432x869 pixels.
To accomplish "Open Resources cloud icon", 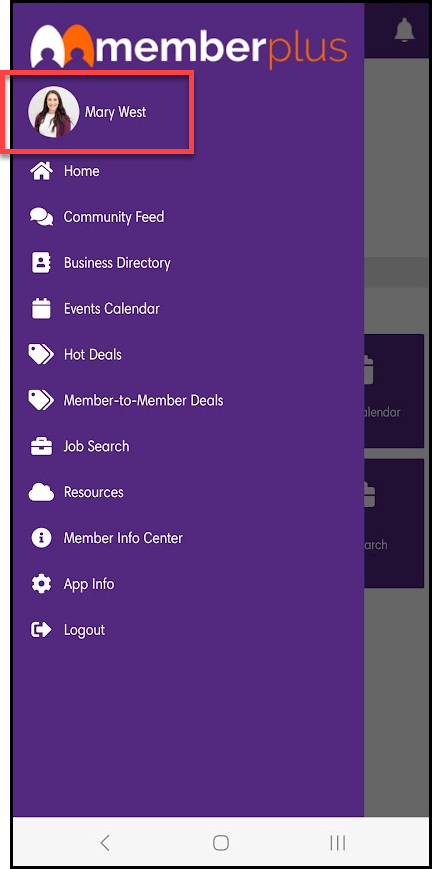I will click(x=42, y=492).
